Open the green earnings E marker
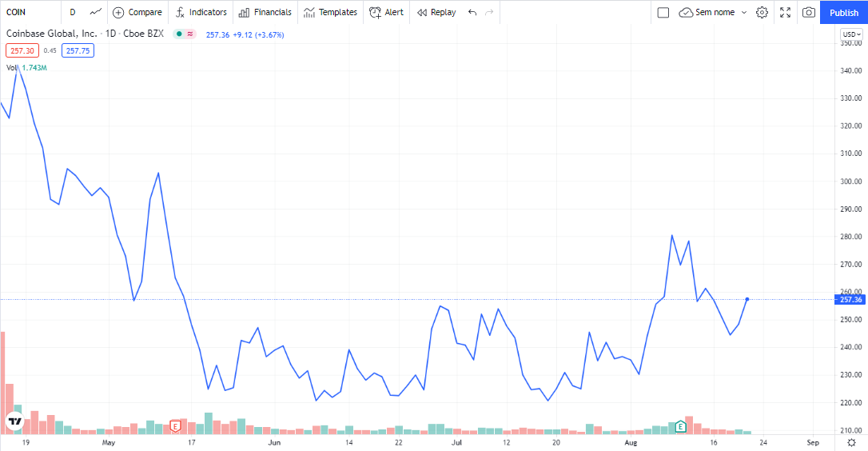The image size is (868, 451). point(681,426)
